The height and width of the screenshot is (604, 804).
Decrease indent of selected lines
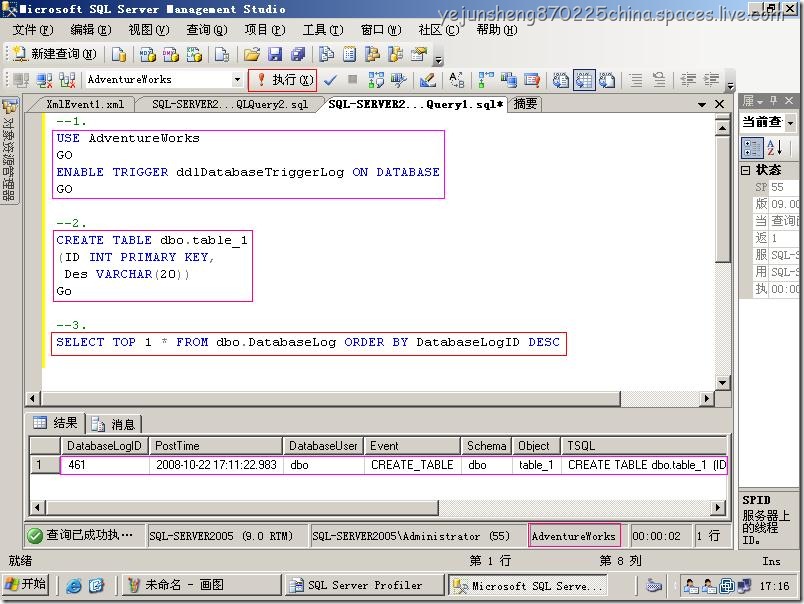[688, 80]
